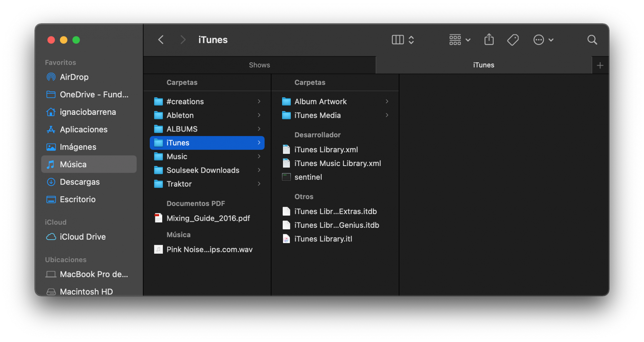Click the highlighted iTunes folder row

point(207,143)
